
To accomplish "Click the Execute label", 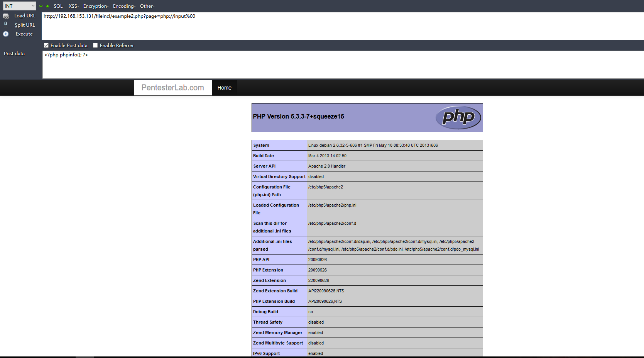I will click(24, 34).
